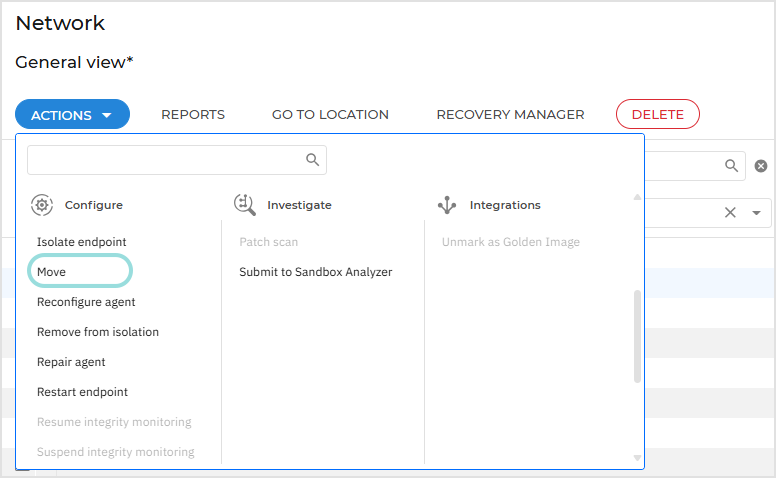Open the REPORTS button

pyautogui.click(x=193, y=115)
